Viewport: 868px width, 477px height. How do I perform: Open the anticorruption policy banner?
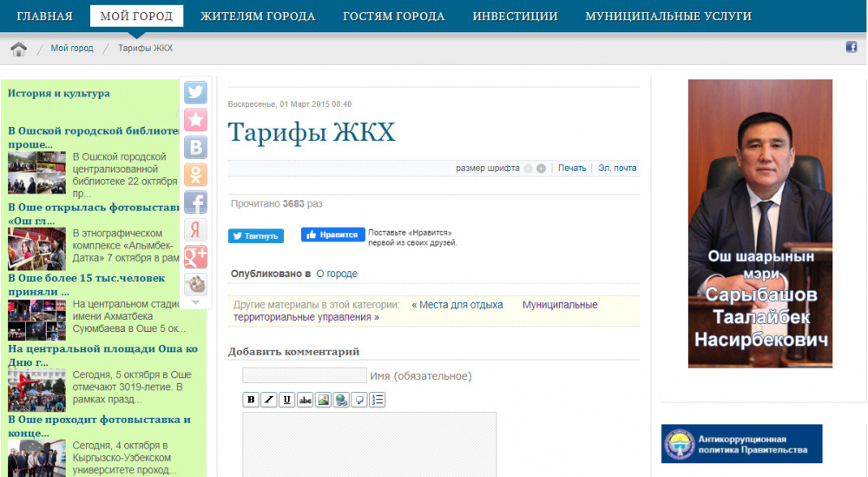[741, 444]
